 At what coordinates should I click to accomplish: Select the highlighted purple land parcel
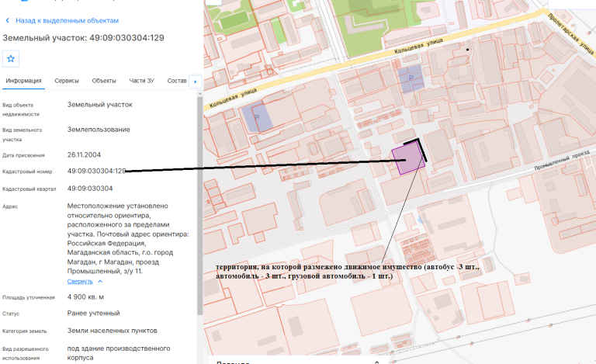tap(407, 161)
